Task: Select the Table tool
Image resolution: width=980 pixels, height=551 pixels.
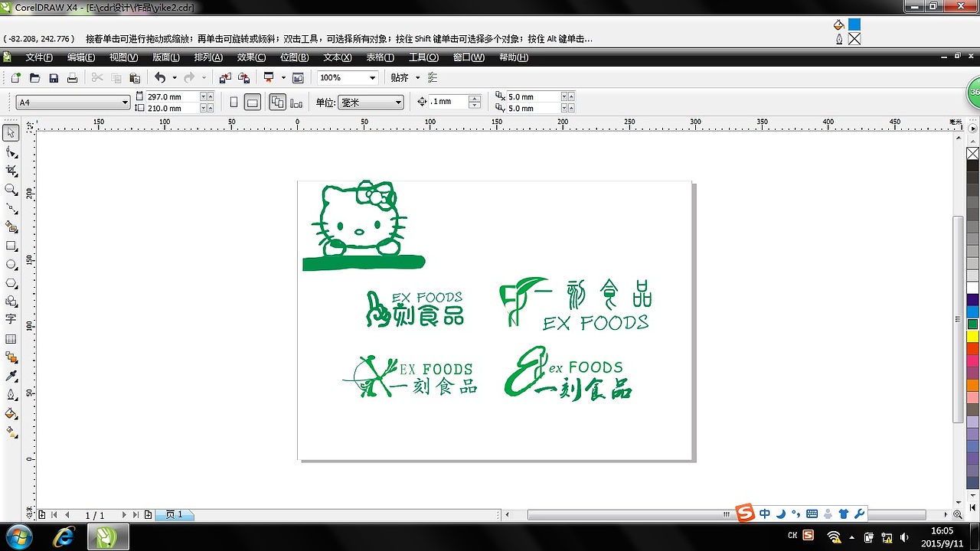Action: point(11,339)
